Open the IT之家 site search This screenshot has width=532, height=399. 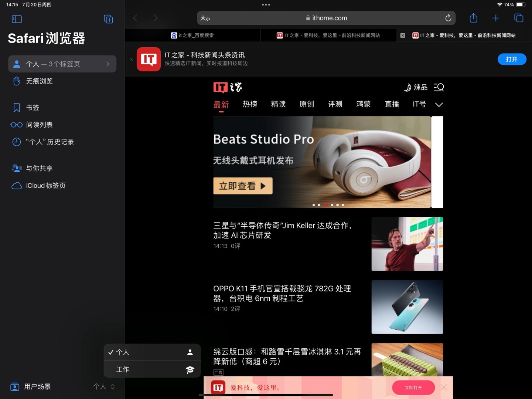439,87
